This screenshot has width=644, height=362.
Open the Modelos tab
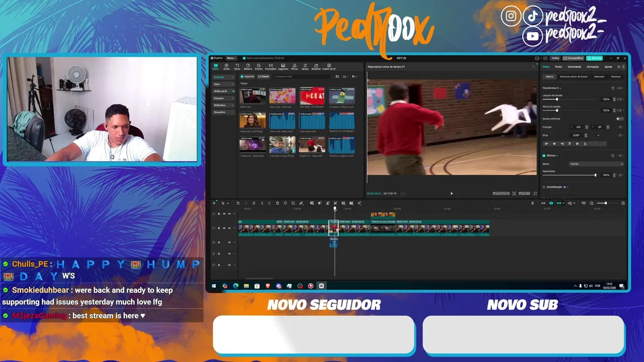(316, 66)
